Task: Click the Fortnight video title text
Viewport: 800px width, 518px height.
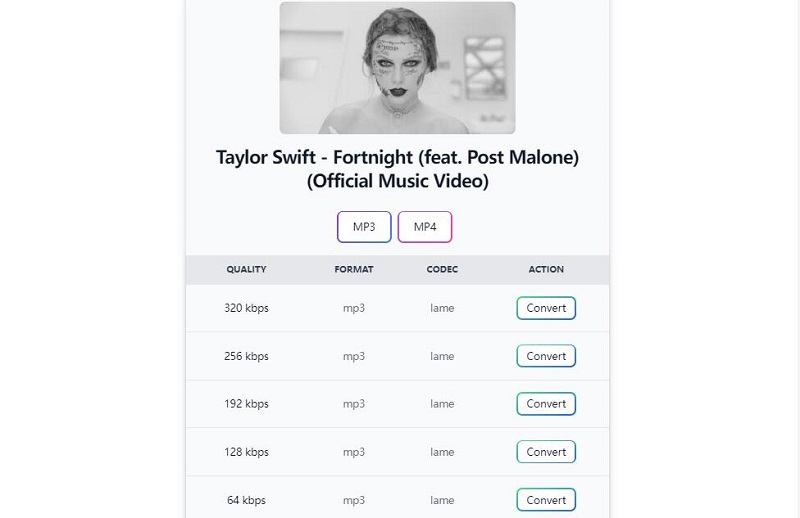Action: pos(397,169)
